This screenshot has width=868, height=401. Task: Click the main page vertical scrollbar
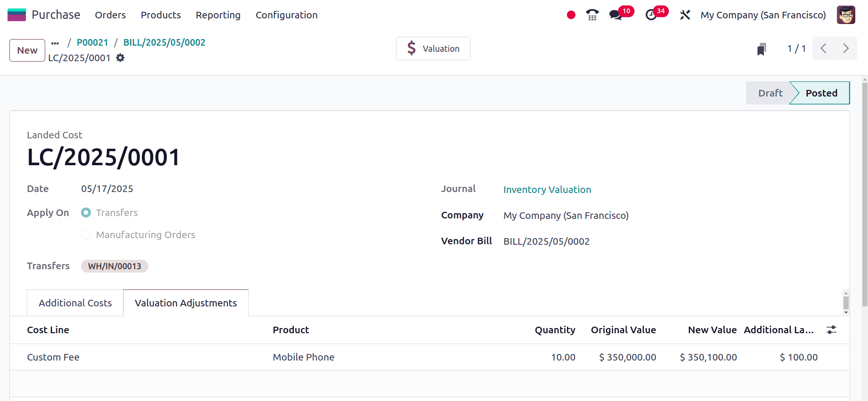[865, 195]
